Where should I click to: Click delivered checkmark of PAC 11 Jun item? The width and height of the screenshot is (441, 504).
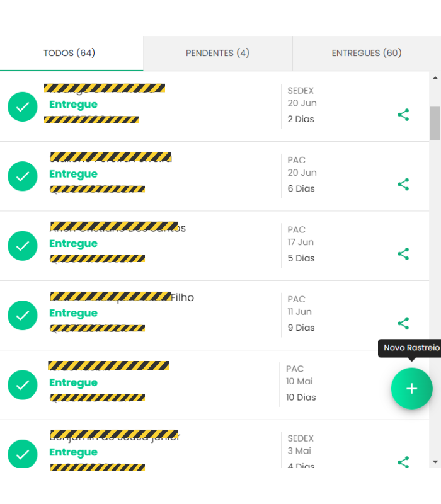tap(23, 316)
